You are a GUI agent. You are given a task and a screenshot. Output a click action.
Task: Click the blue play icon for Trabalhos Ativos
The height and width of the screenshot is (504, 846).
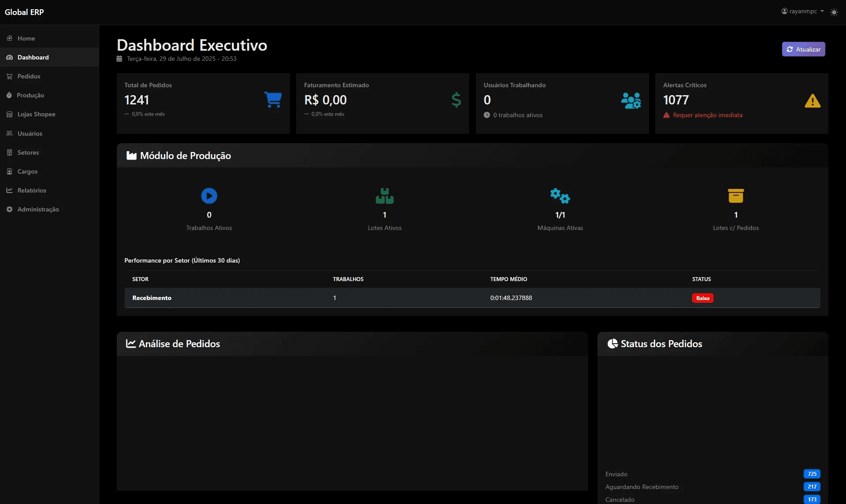tap(209, 196)
